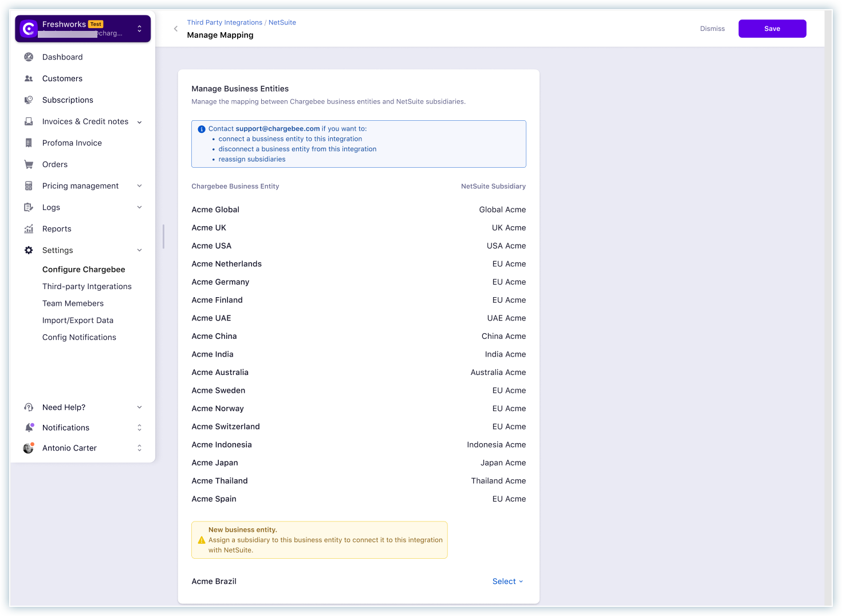Save the mapping changes
This screenshot has width=842, height=616.
[x=772, y=29]
